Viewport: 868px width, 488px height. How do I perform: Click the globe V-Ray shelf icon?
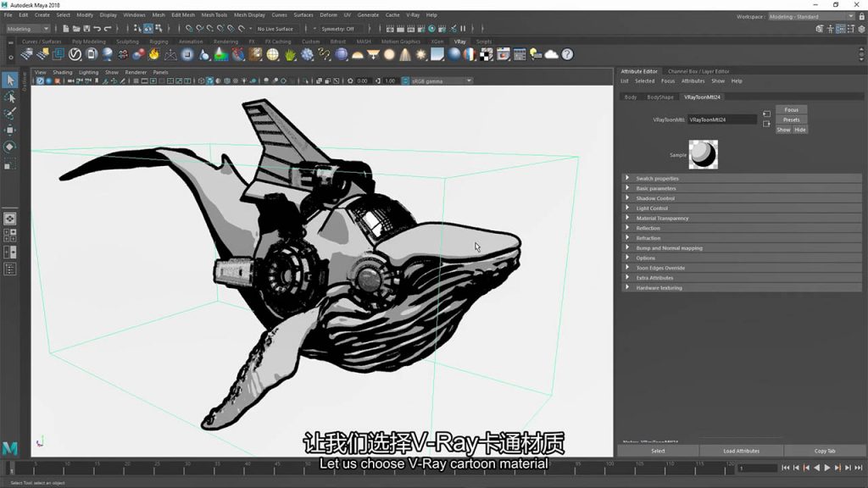point(273,54)
